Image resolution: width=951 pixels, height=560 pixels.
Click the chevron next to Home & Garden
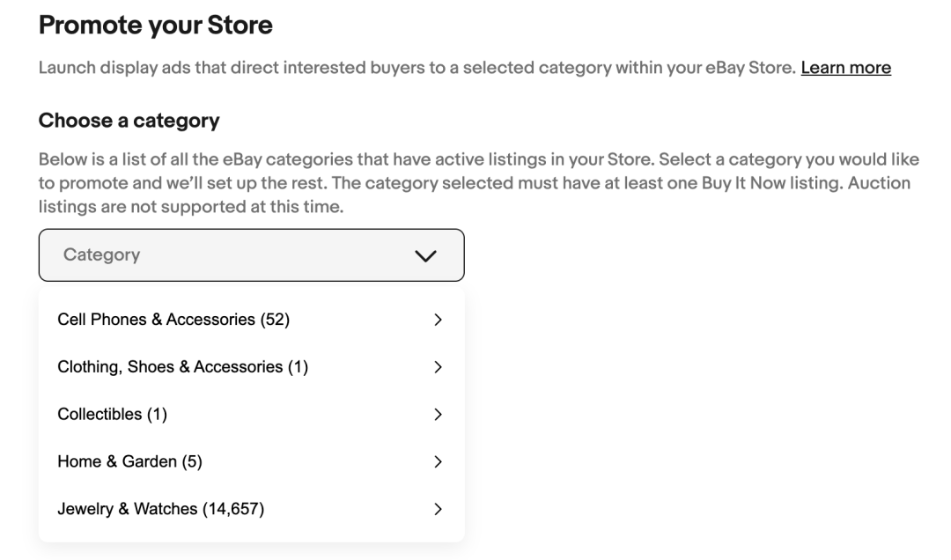click(x=438, y=461)
